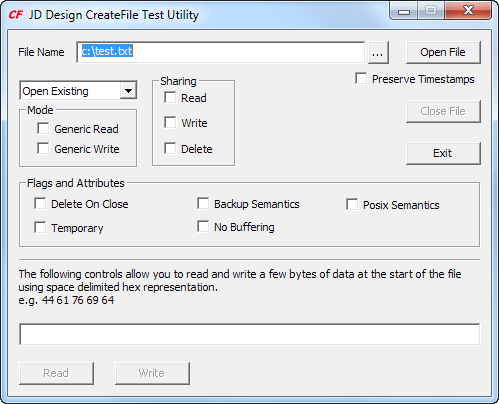The height and width of the screenshot is (404, 499).
Task: Click the Open File button
Action: pyautogui.click(x=443, y=52)
